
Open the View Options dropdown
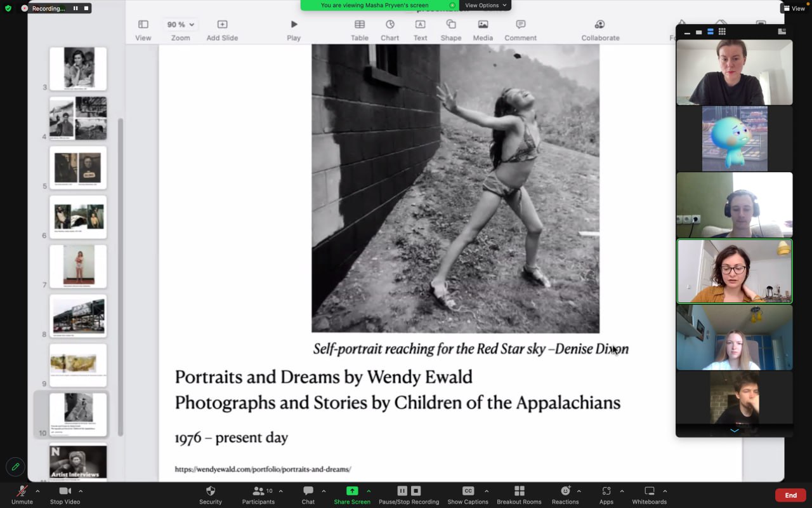coord(485,5)
